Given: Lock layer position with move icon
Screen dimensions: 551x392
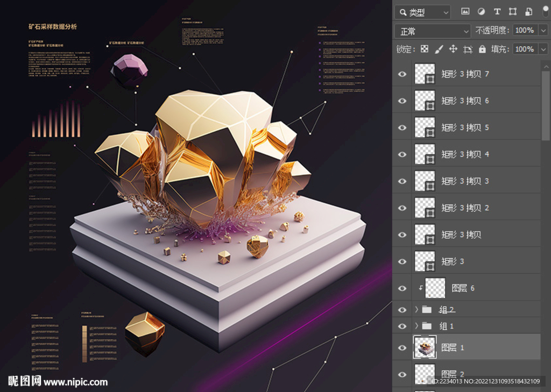Looking at the screenshot, I should 453,49.
